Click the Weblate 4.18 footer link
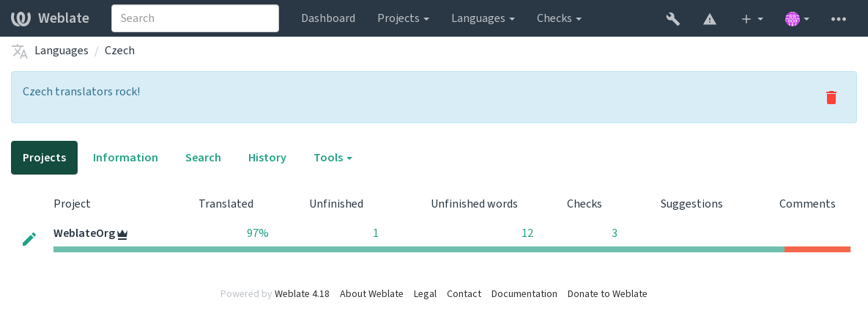Screen dimensions: 868x322 [x=302, y=293]
